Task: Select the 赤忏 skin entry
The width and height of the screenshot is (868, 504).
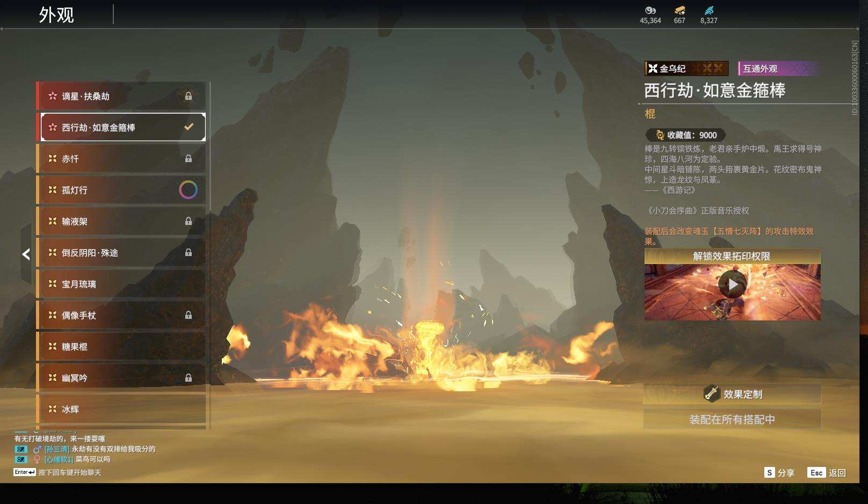Action: coord(121,159)
